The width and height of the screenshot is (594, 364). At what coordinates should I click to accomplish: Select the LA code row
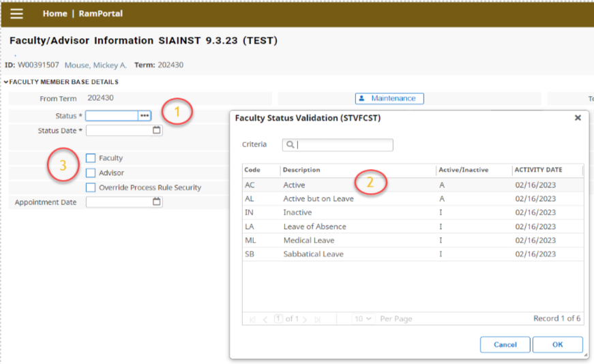click(x=413, y=226)
